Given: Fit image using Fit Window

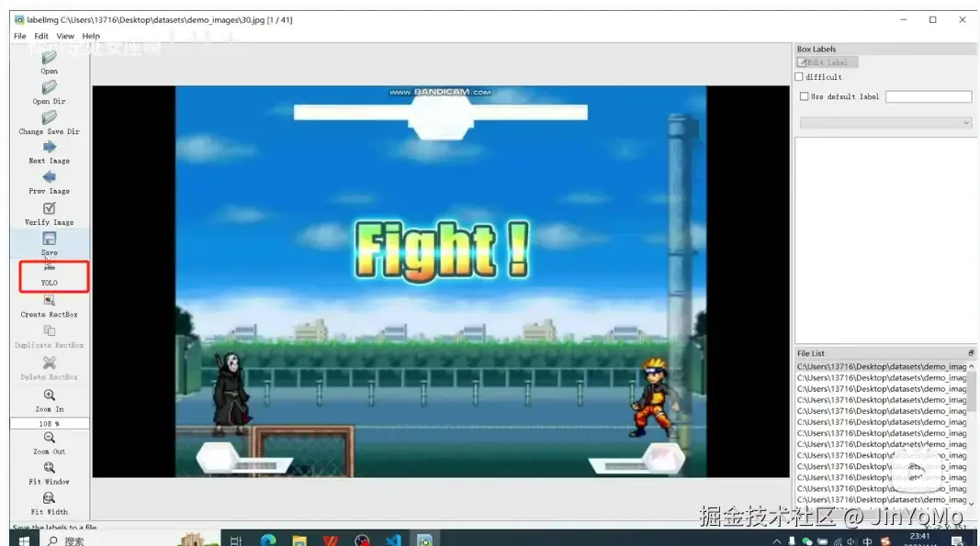Looking at the screenshot, I should pyautogui.click(x=49, y=474).
